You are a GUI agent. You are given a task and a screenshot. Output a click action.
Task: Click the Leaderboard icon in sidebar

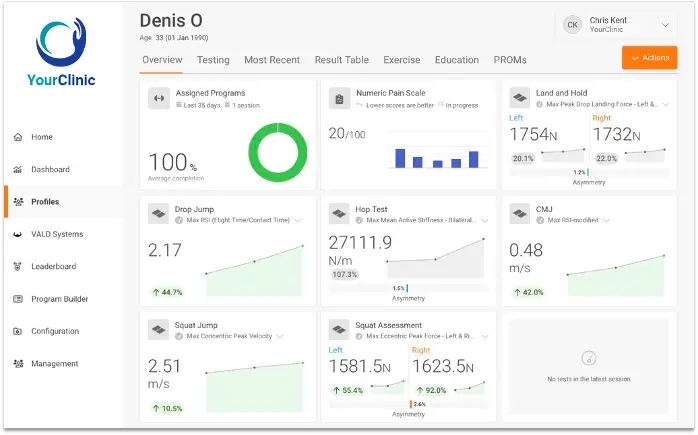[x=18, y=267]
